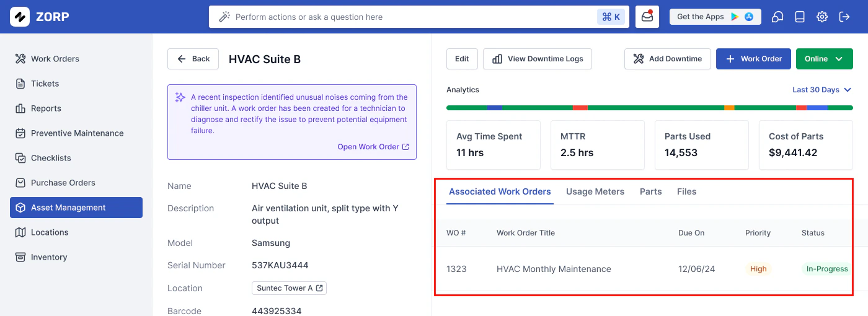Click the Reports bar chart icon
This screenshot has width=868, height=316.
20,108
